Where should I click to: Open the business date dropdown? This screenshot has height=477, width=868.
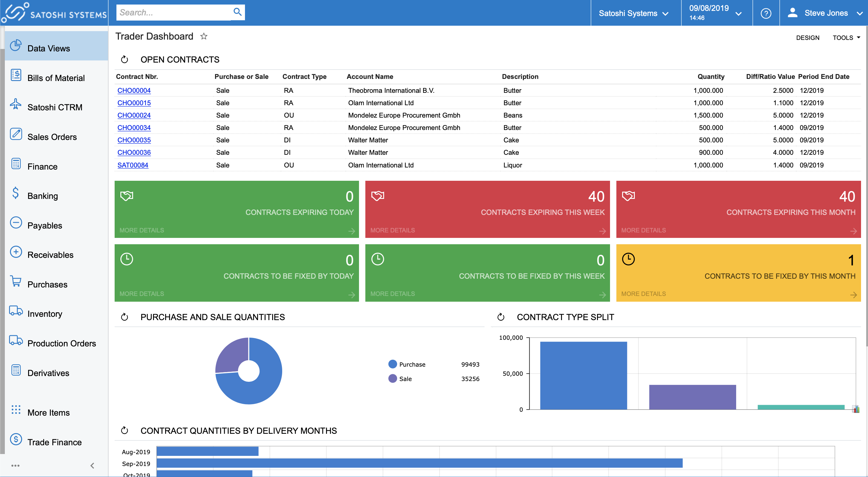coord(715,13)
